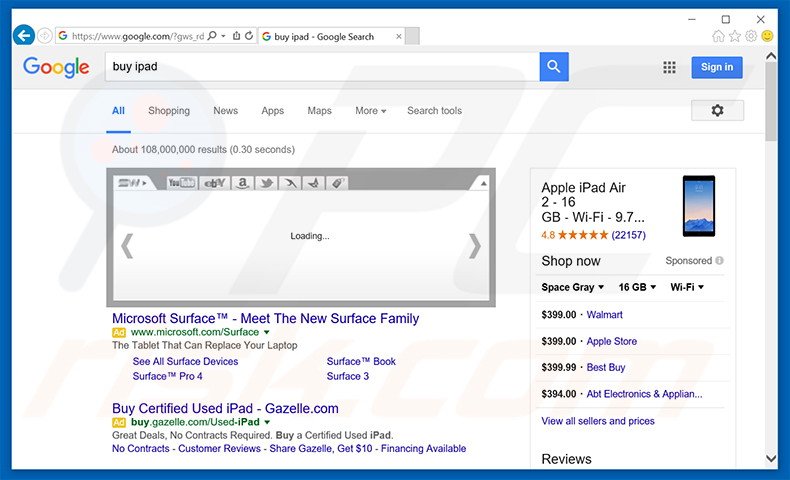This screenshot has width=790, height=480.
Task: Open 'Buy Certified Used iPad - Gazelle.com' ad
Action: [225, 408]
